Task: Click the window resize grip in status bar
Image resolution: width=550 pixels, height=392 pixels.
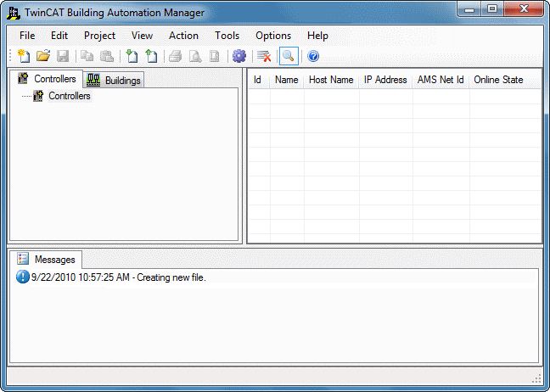Action: 537,378
